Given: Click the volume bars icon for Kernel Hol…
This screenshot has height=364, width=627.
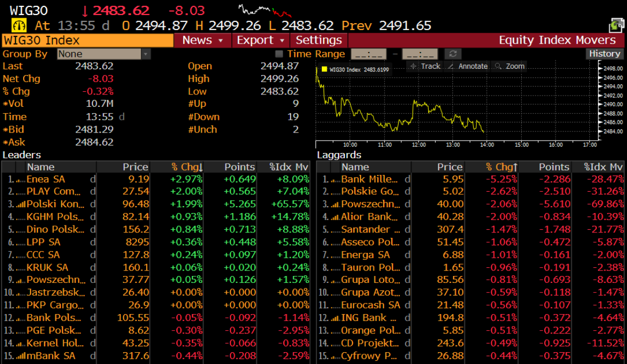Looking at the screenshot, I should 20,344.
